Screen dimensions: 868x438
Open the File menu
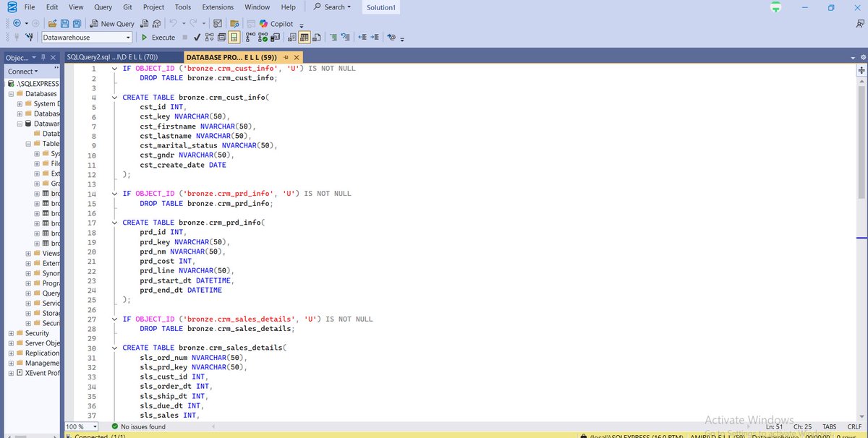click(30, 7)
